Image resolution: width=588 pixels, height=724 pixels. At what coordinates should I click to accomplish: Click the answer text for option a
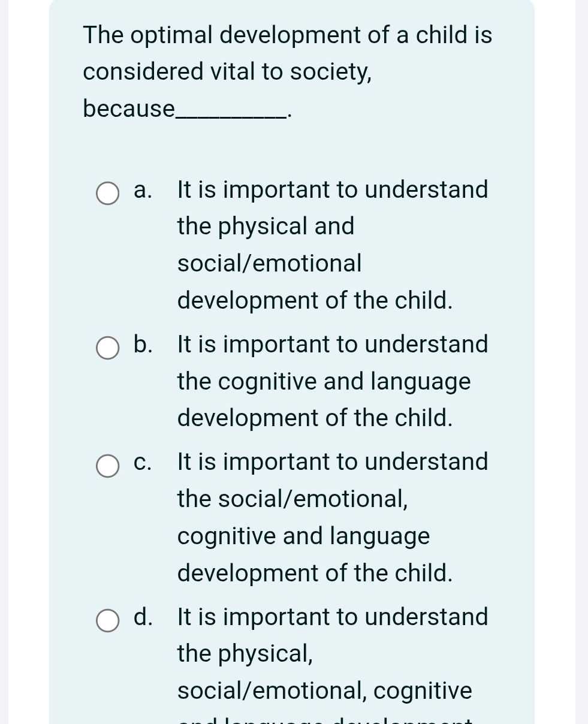click(332, 245)
